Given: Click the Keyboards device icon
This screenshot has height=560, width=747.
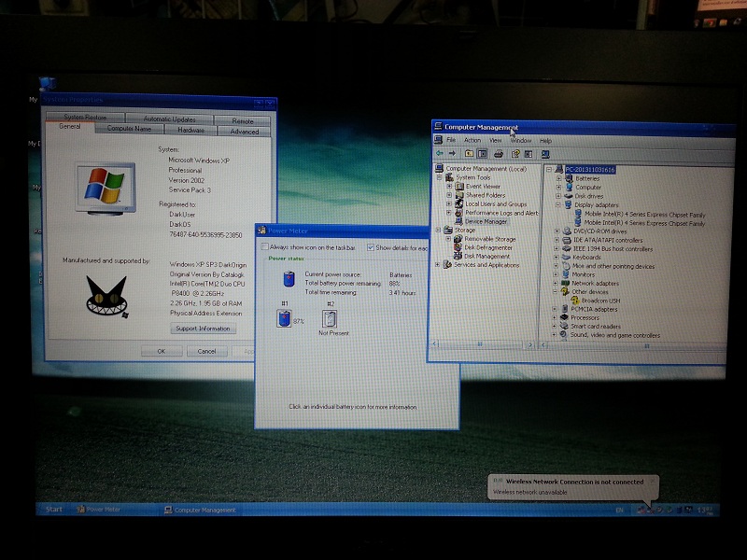Looking at the screenshot, I should [x=566, y=258].
